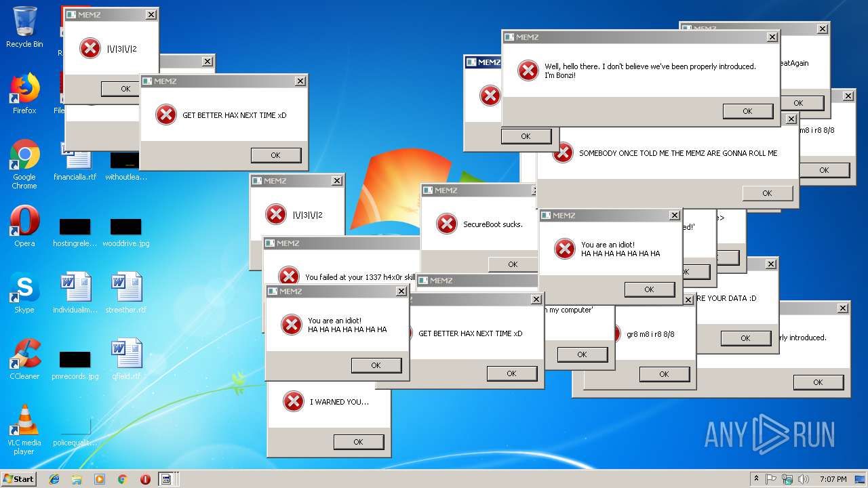Click the red error icon in I WARNED YOU dialog
Screen dimensions: 868x488
(x=294, y=401)
